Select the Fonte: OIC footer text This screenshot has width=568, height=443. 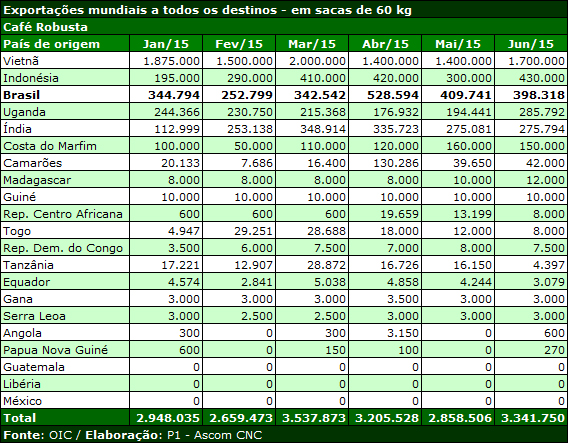point(38,435)
